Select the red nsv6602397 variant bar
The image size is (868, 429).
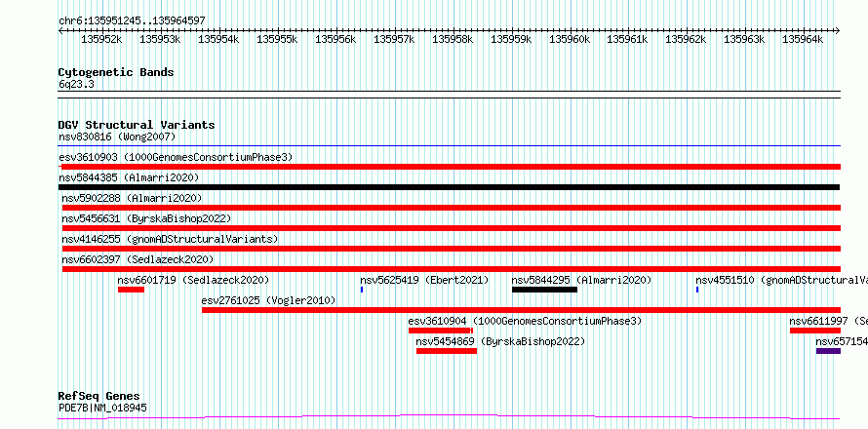click(x=452, y=269)
